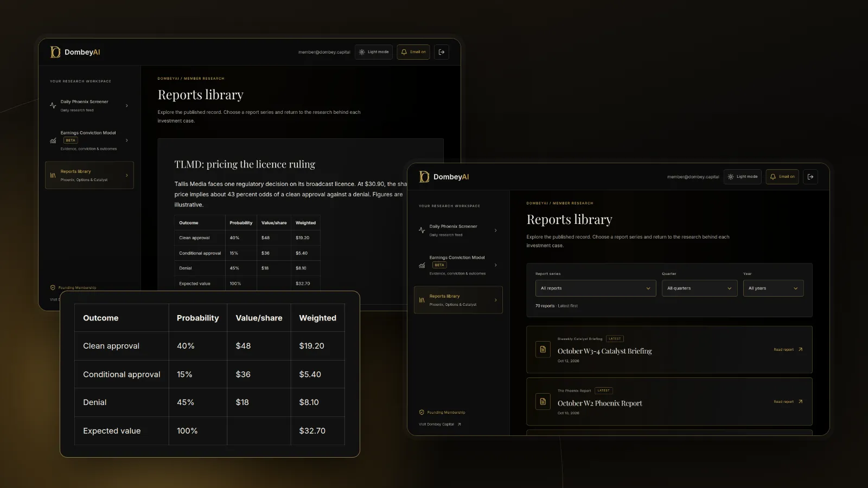This screenshot has width=868, height=488.
Task: Open Daily Phoenix Screener in front window sidebar
Action: [x=458, y=230]
